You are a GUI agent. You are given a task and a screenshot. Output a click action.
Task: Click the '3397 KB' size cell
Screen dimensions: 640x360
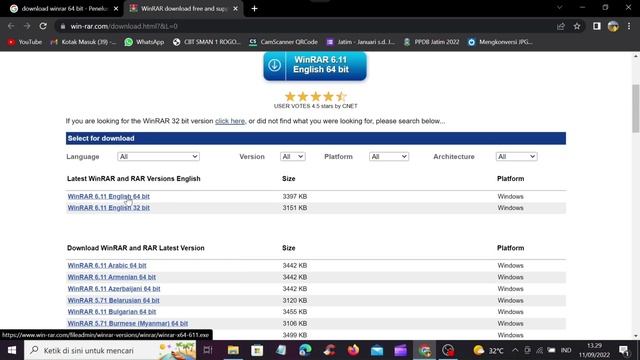point(295,196)
